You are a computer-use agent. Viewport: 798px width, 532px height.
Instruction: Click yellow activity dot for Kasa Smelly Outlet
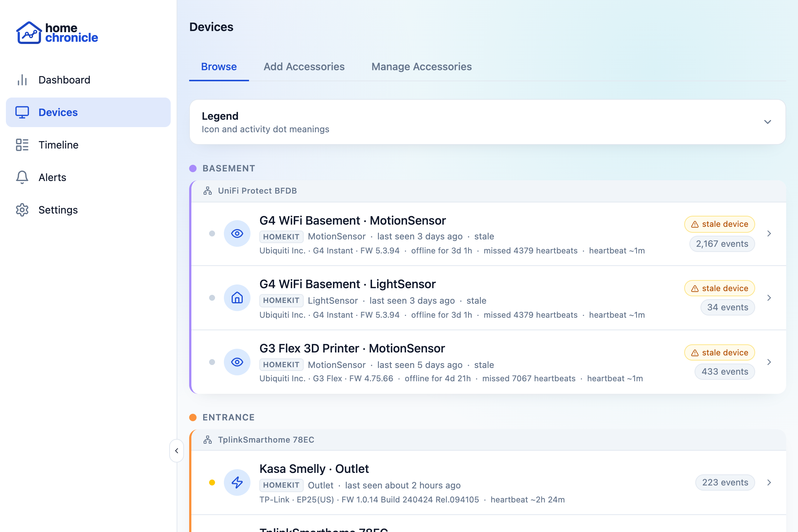[x=212, y=482]
